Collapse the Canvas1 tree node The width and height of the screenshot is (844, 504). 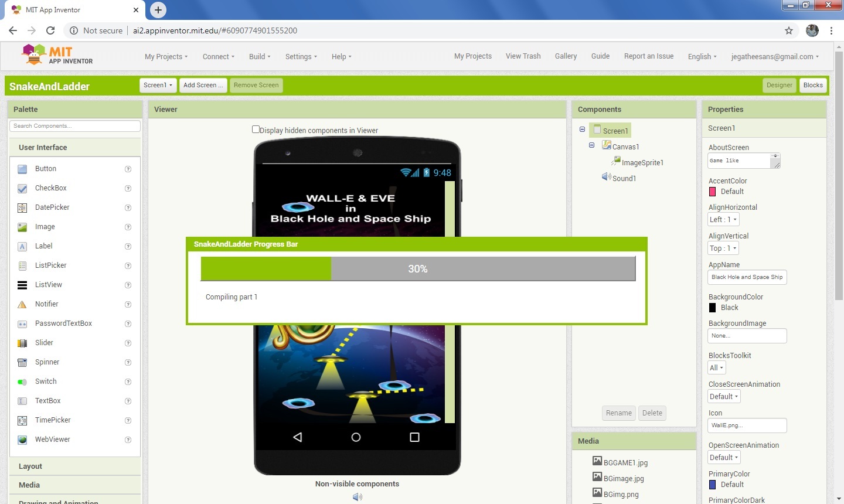point(591,145)
